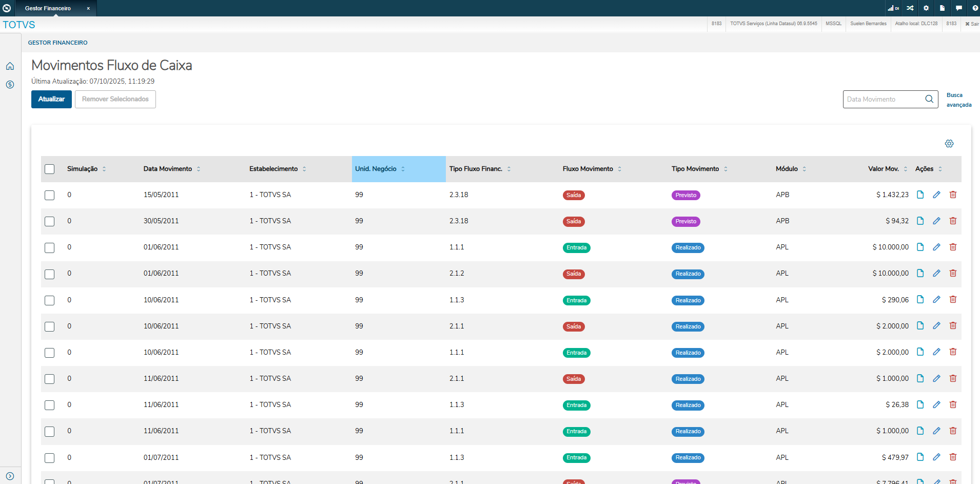The height and width of the screenshot is (484, 980).
Task: Edit the $ 26,38 movement pencil icon
Action: [x=936, y=404]
